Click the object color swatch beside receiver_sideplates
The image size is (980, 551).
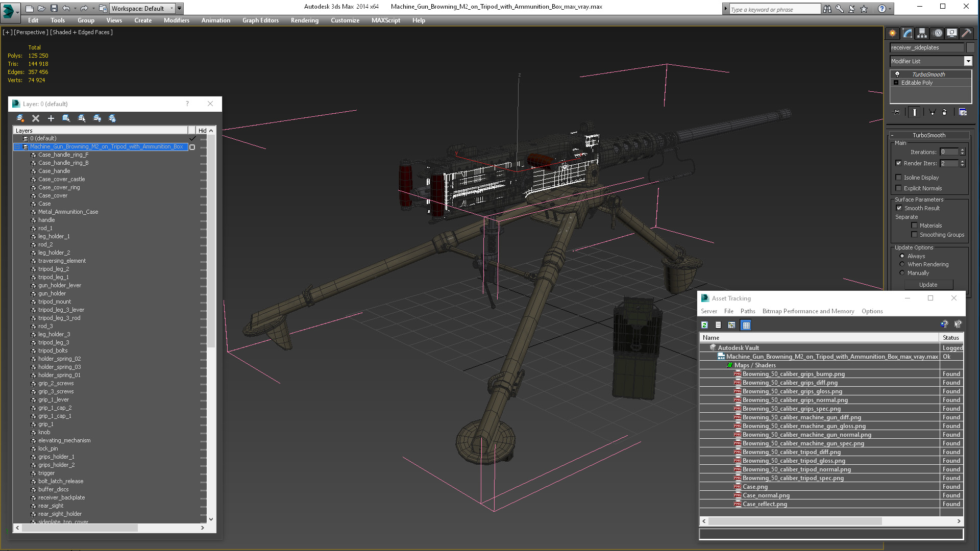pyautogui.click(x=970, y=47)
